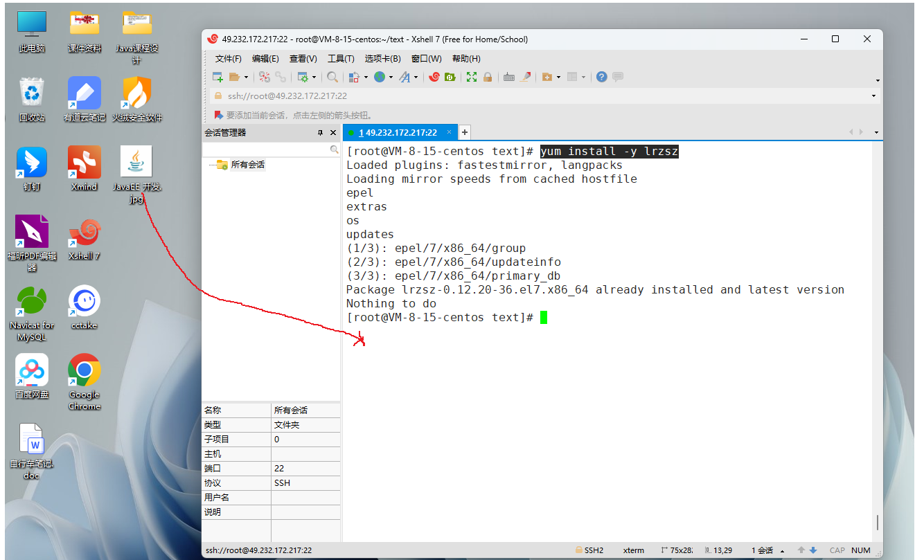924x560 pixels.
Task: Click the terminal vertical scrollbar thumb
Action: point(878,523)
